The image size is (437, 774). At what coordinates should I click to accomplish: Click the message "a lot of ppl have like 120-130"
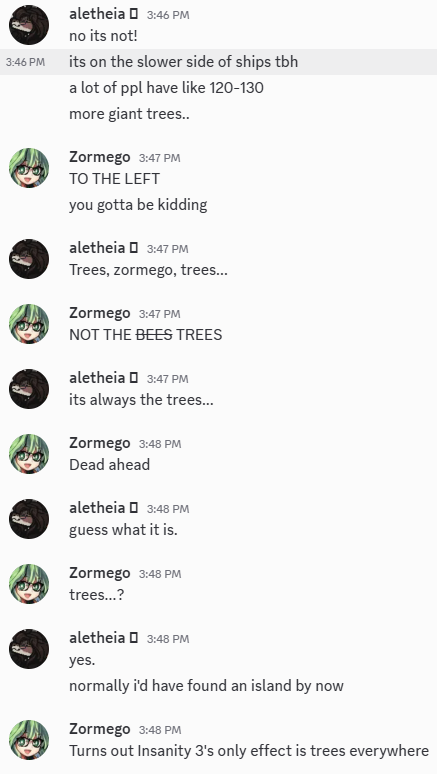point(166,88)
